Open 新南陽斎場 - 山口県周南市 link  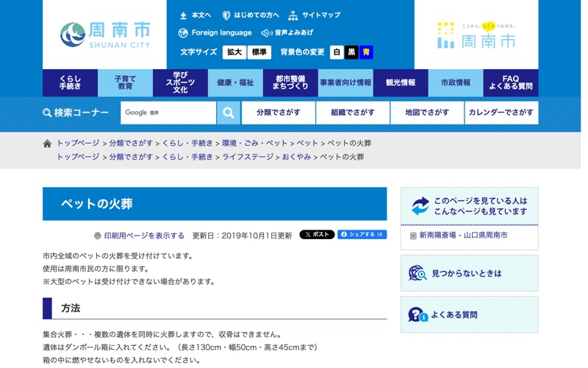pos(463,236)
